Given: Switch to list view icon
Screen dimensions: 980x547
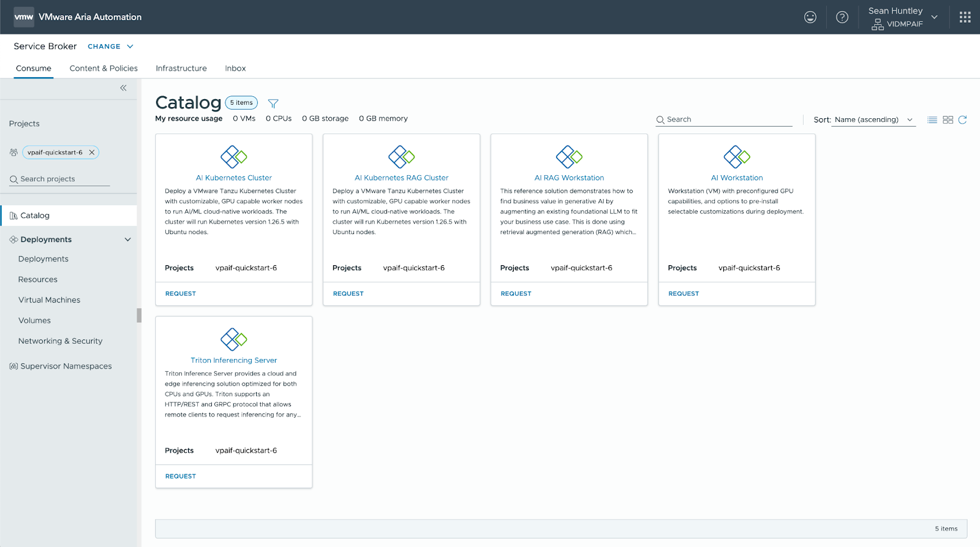Looking at the screenshot, I should [x=932, y=120].
